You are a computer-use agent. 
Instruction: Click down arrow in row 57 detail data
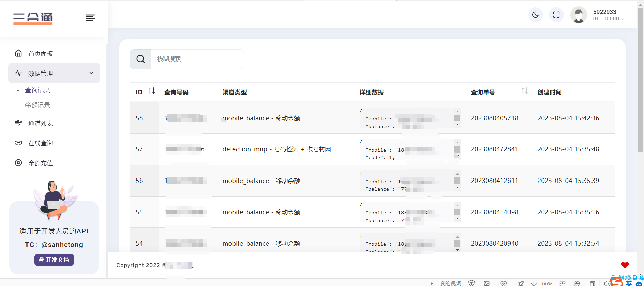(x=457, y=156)
